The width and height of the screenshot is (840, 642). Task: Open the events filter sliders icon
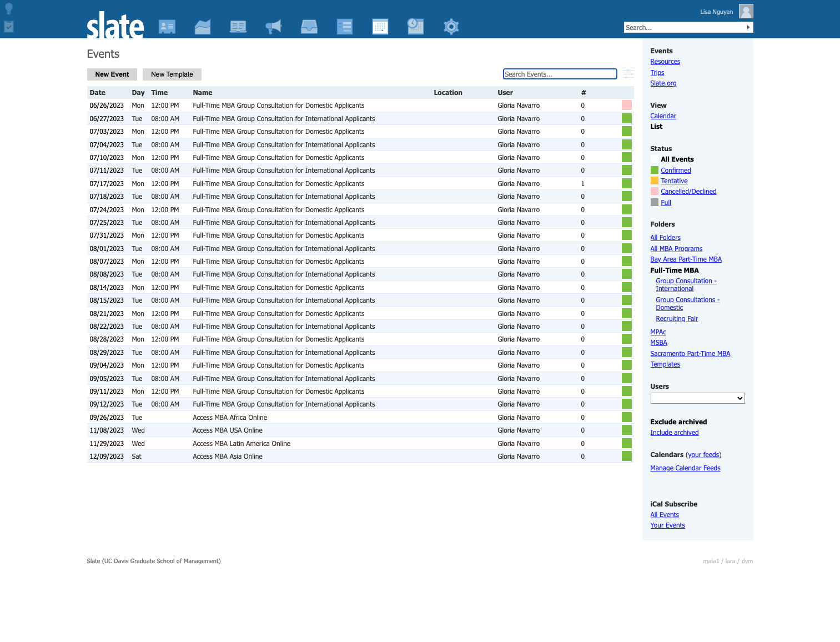click(x=628, y=74)
